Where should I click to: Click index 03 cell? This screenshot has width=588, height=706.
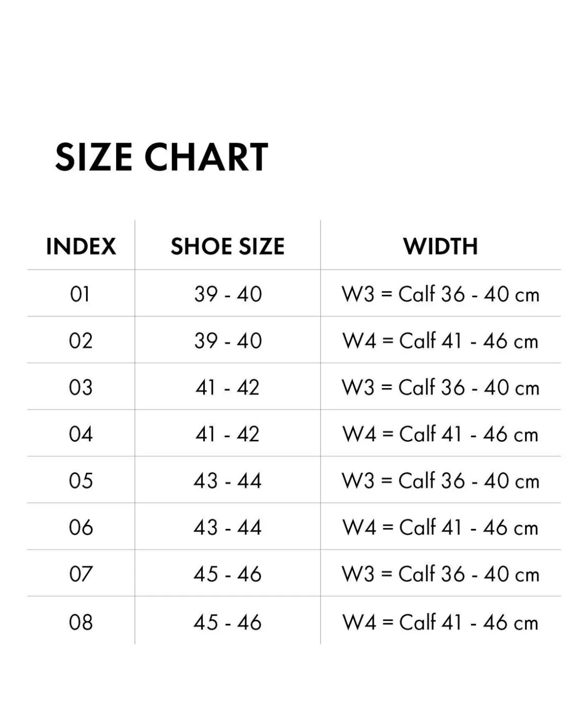tap(81, 387)
